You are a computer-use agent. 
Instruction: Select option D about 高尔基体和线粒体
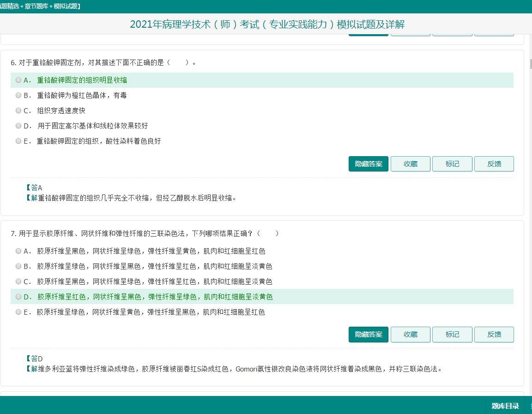[18, 126]
